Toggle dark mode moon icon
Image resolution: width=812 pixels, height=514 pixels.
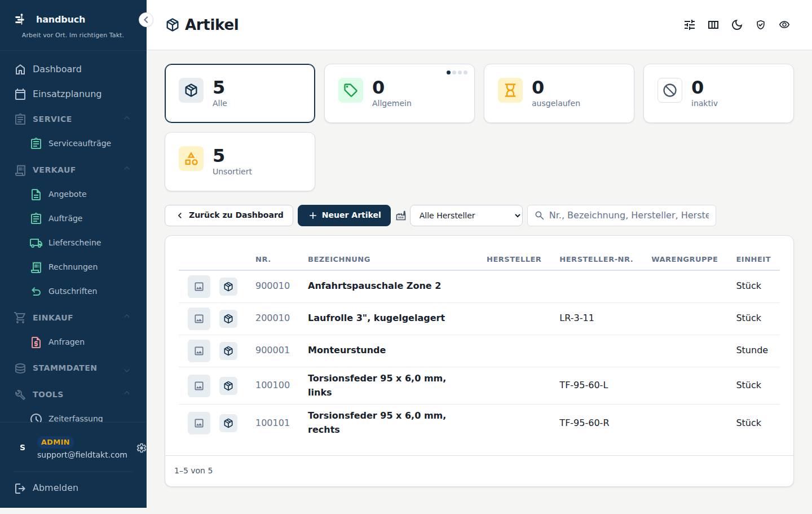pos(737,25)
